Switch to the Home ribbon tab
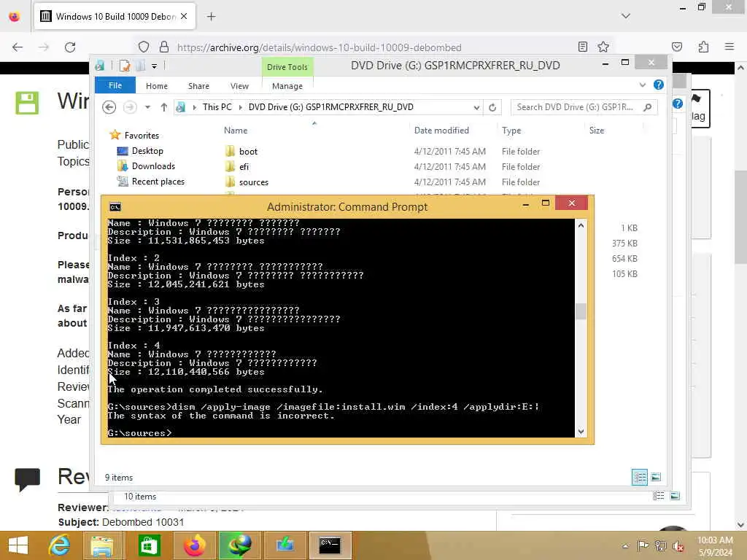This screenshot has height=560, width=747. coord(157,86)
